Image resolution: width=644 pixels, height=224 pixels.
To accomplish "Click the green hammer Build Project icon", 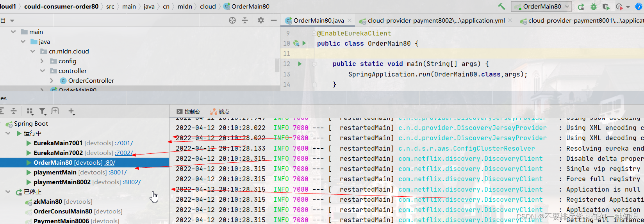I will click(501, 6).
